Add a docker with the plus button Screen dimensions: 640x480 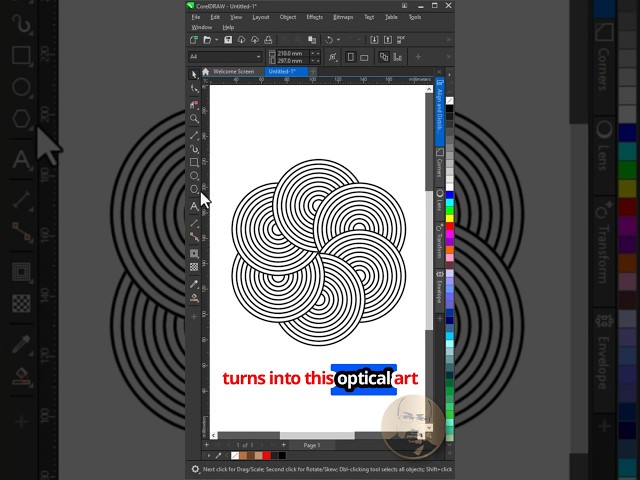(x=440, y=318)
